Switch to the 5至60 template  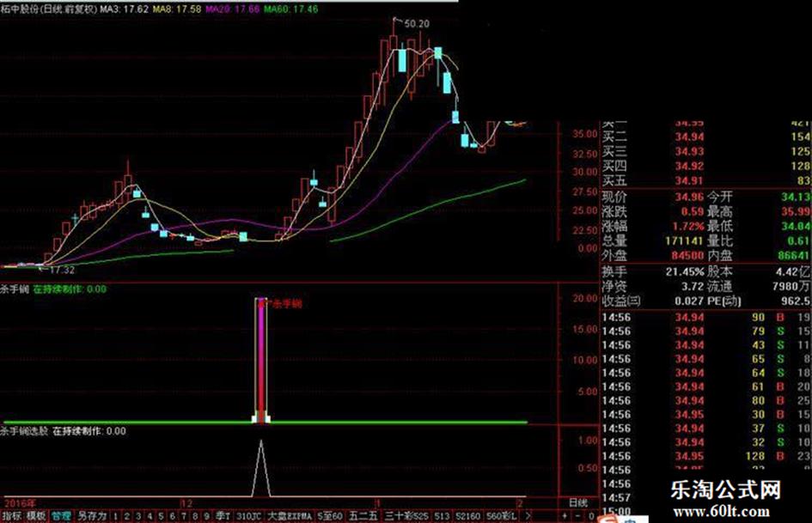(330, 516)
